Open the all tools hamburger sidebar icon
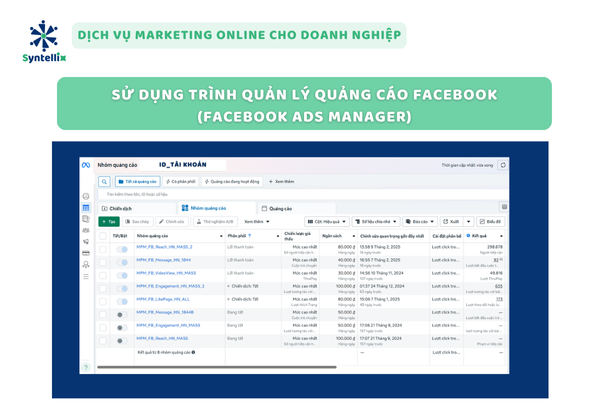The height and width of the screenshot is (420, 594). coord(86,276)
